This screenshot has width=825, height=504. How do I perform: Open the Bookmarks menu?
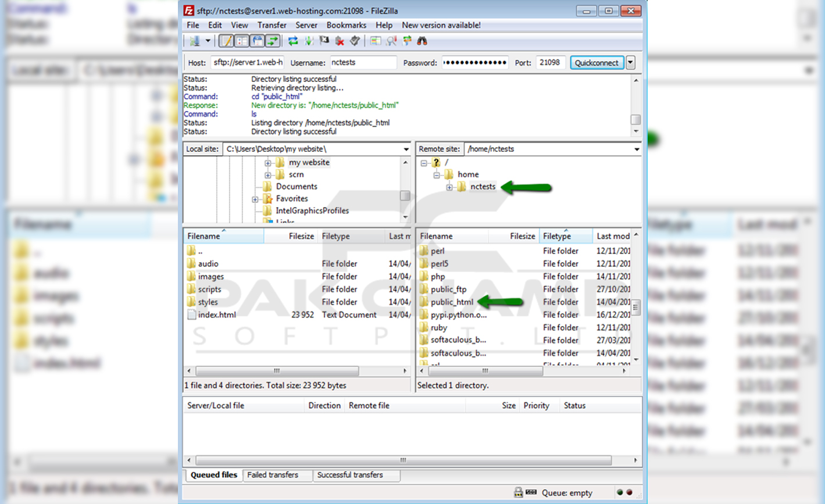point(347,25)
